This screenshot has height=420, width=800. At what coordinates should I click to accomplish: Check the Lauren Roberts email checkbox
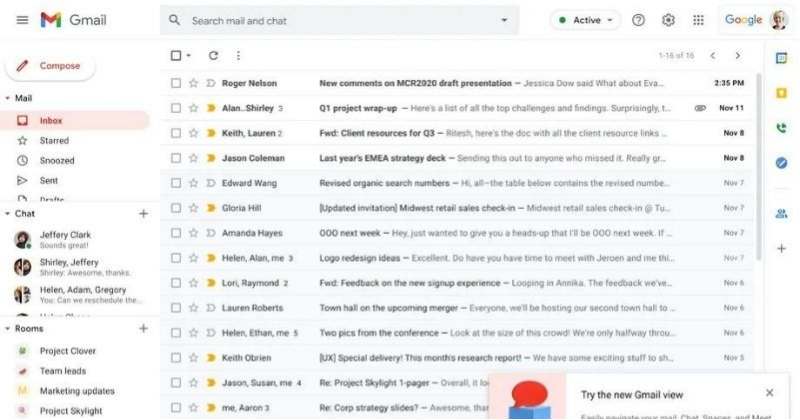[176, 308]
